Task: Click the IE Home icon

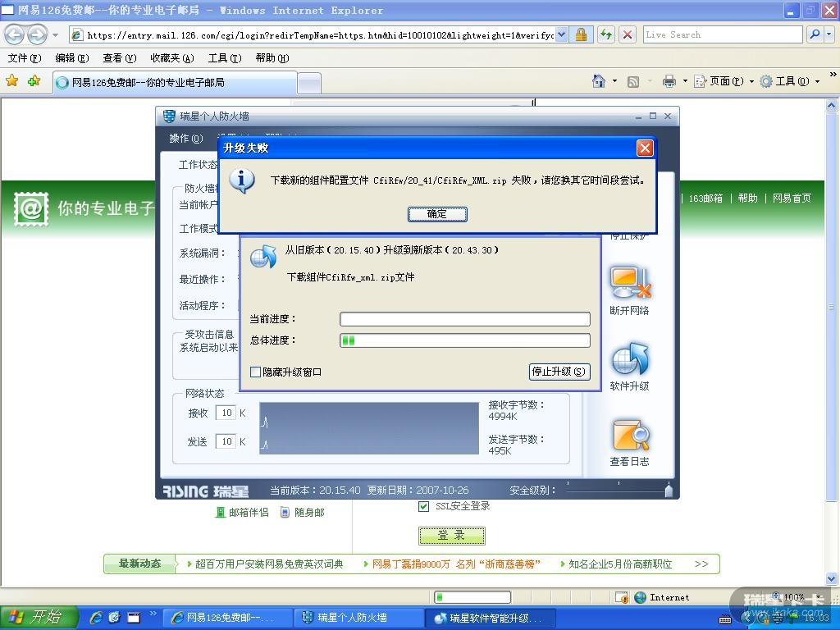Action: [598, 81]
